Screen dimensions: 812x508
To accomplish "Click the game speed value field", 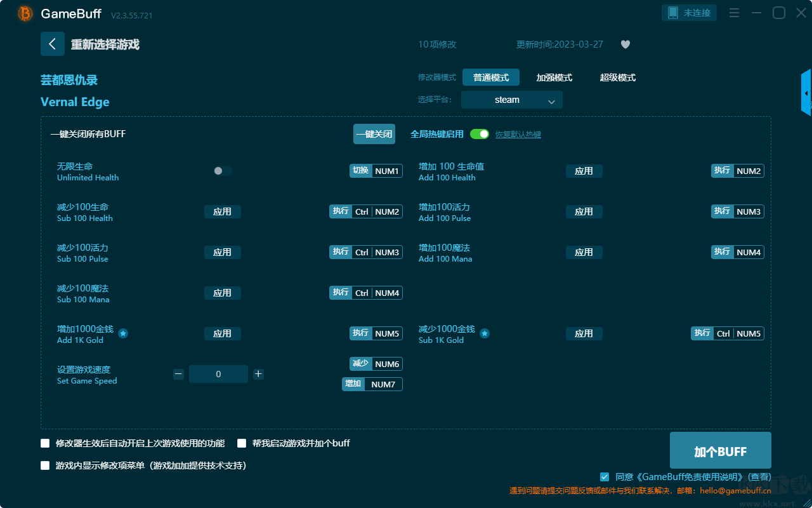I will pos(218,374).
